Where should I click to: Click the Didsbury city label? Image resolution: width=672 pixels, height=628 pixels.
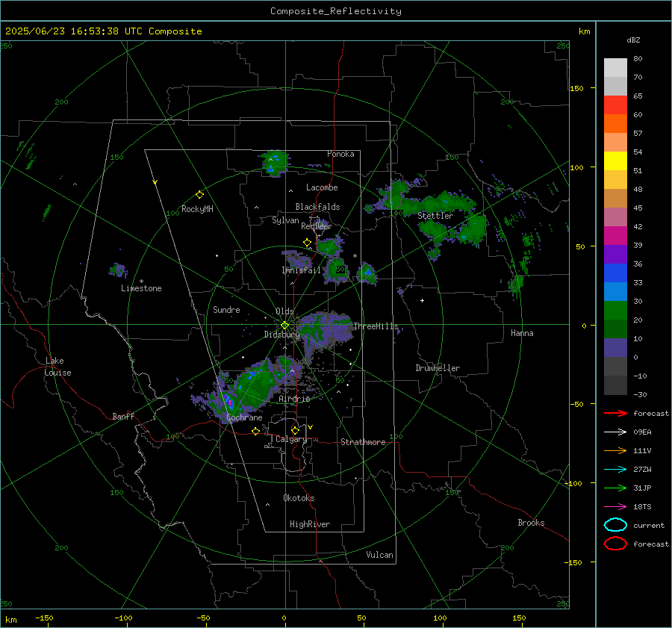(281, 335)
